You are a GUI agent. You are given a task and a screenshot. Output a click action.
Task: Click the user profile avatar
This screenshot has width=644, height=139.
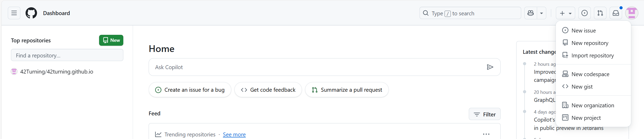pos(632,13)
